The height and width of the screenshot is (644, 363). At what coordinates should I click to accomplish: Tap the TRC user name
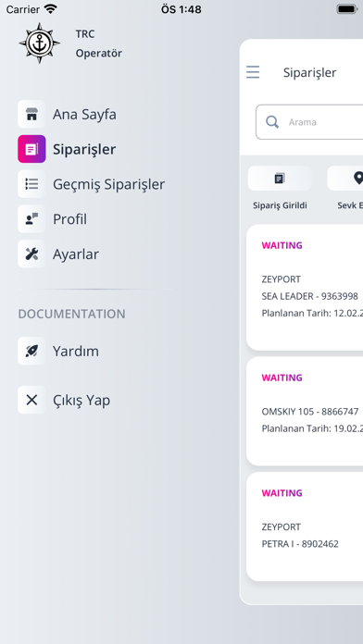pyautogui.click(x=85, y=34)
